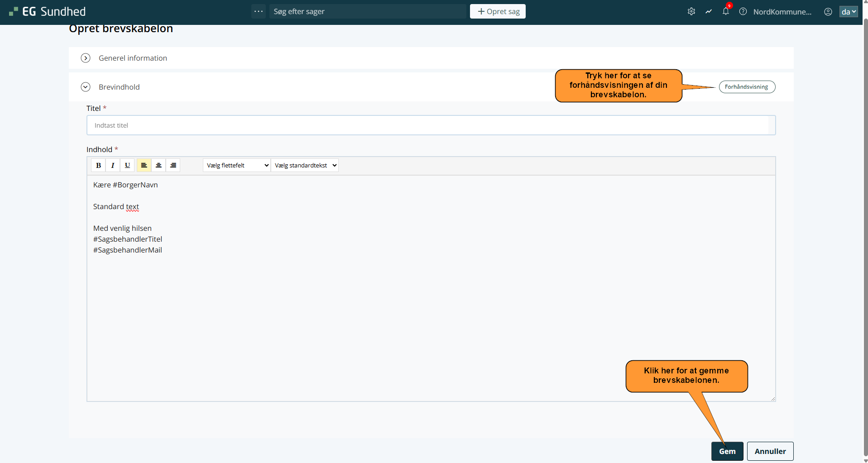Click the Annuller button
Image resolution: width=868 pixels, height=463 pixels.
click(x=770, y=451)
